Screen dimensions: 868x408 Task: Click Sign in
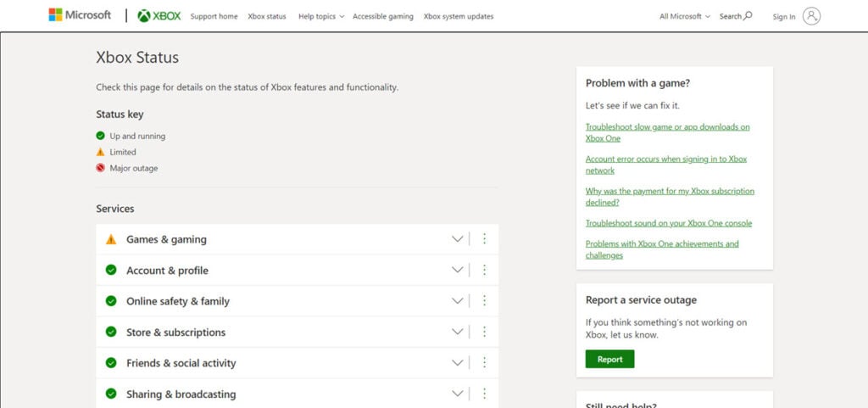point(784,17)
